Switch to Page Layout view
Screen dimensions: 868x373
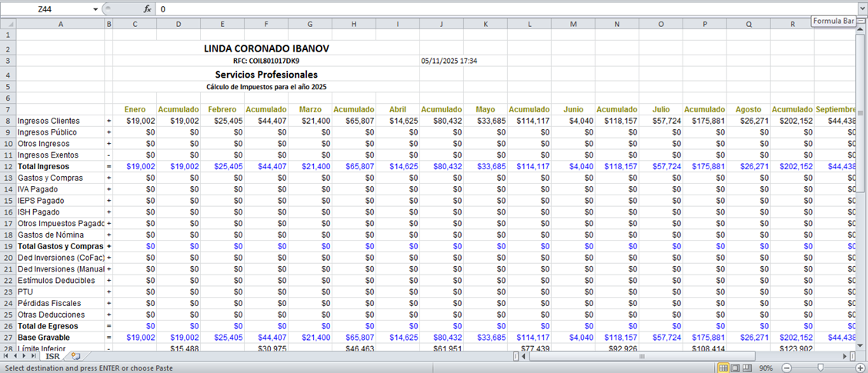(x=735, y=368)
